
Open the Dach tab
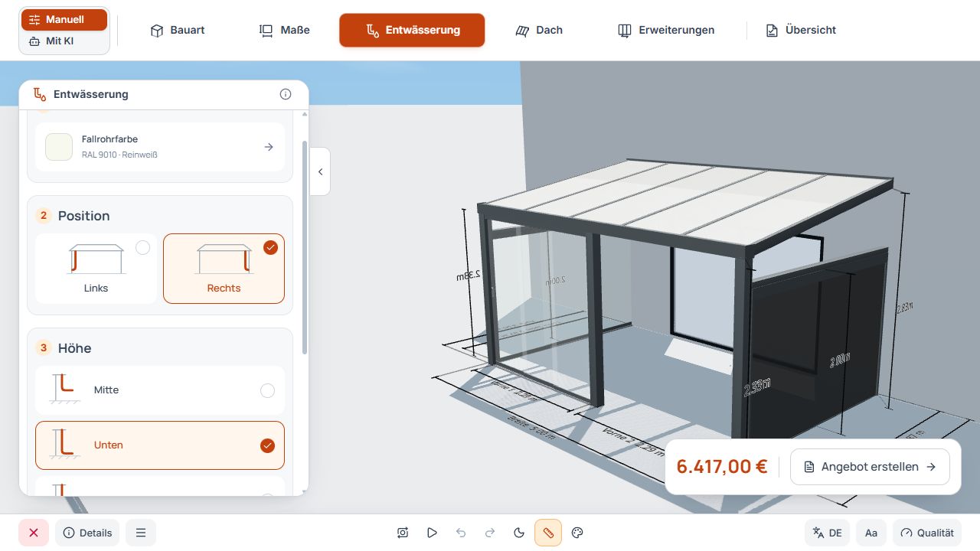[539, 30]
